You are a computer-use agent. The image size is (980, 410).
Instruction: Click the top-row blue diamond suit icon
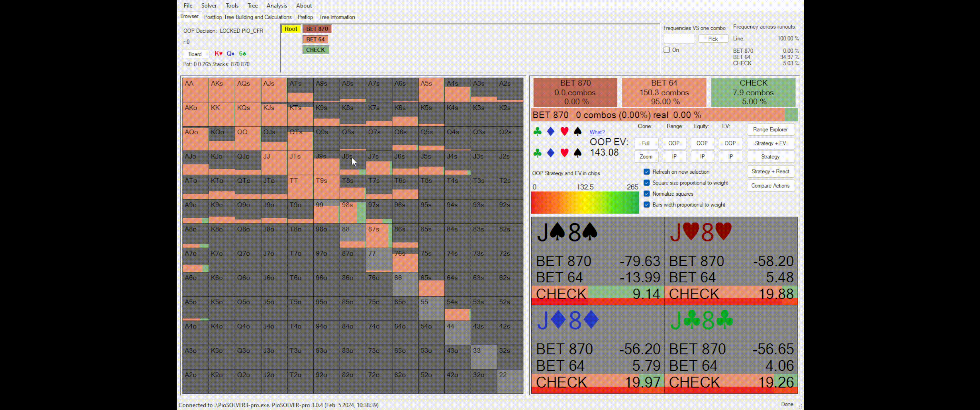[x=550, y=132]
